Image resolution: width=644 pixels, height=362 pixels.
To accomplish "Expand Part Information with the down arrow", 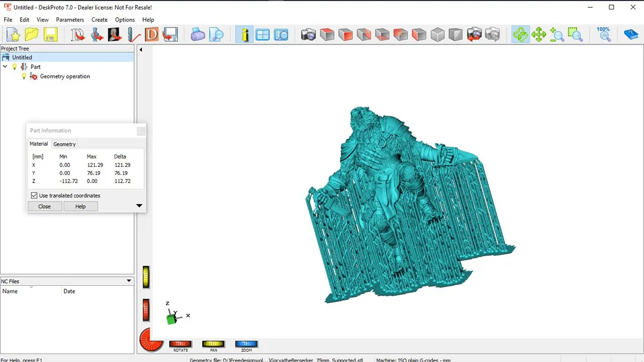I will pos(139,205).
